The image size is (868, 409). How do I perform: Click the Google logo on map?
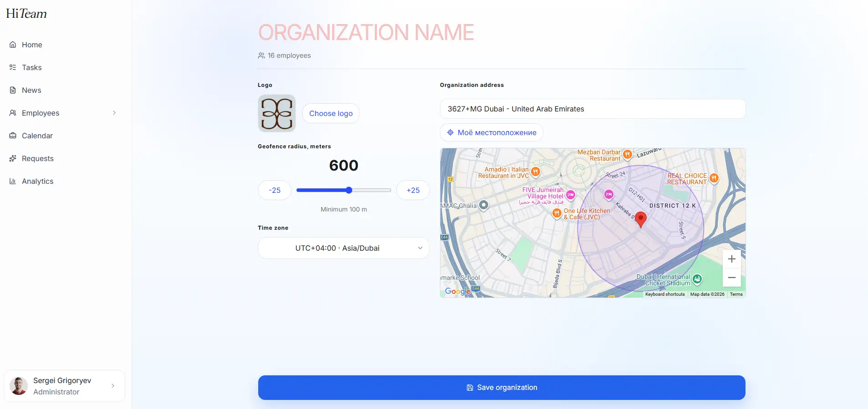coord(458,291)
